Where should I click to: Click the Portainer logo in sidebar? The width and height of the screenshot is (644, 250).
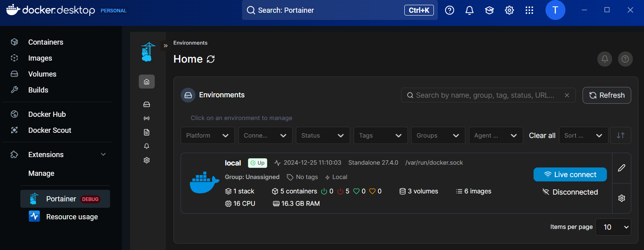click(x=148, y=52)
